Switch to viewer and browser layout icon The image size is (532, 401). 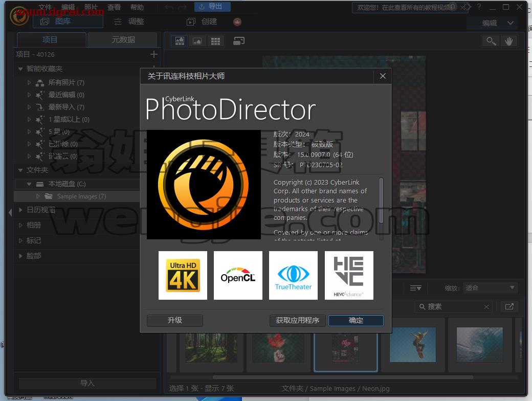click(x=180, y=41)
